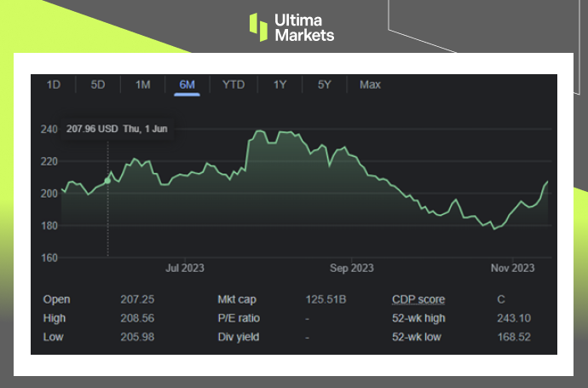Select the active 6M tab

(x=187, y=84)
